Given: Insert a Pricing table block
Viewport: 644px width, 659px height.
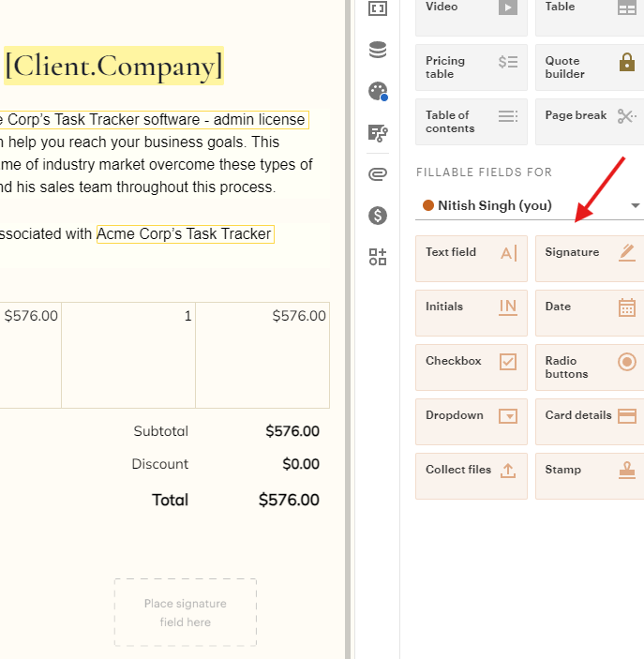Looking at the screenshot, I should (x=472, y=67).
